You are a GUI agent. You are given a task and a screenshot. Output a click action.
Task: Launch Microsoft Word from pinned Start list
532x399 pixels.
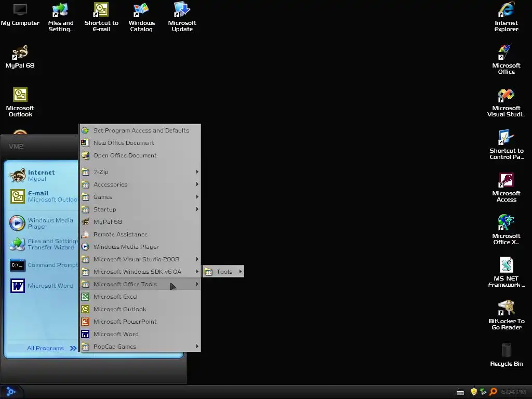tap(43, 286)
